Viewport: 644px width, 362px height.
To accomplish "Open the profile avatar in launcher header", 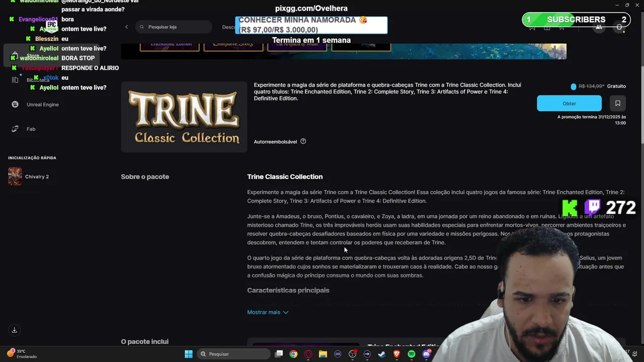I will (x=619, y=27).
